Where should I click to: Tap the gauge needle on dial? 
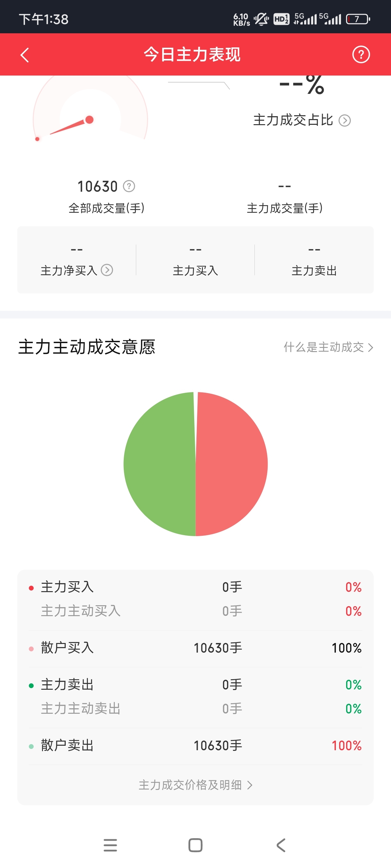point(71,126)
